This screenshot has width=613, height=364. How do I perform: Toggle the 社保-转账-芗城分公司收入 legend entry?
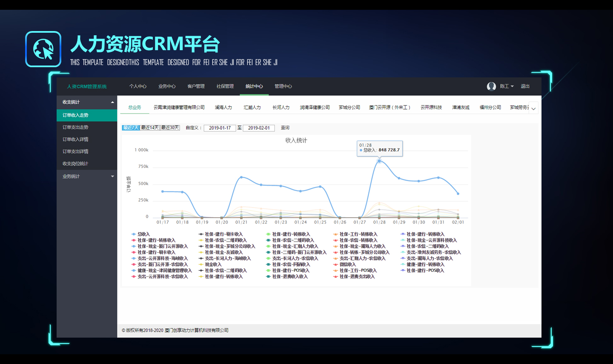tap(361, 252)
